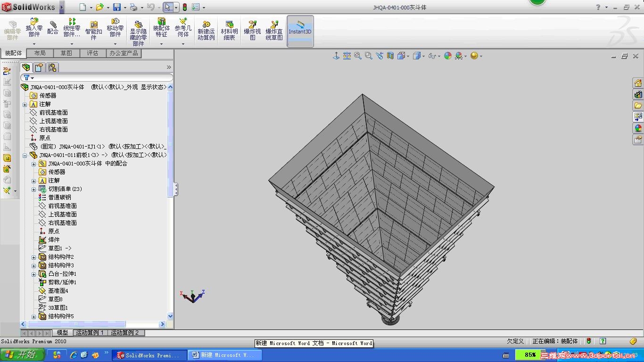Toggle the Instant3D button
The height and width of the screenshot is (362, 644).
(x=300, y=31)
